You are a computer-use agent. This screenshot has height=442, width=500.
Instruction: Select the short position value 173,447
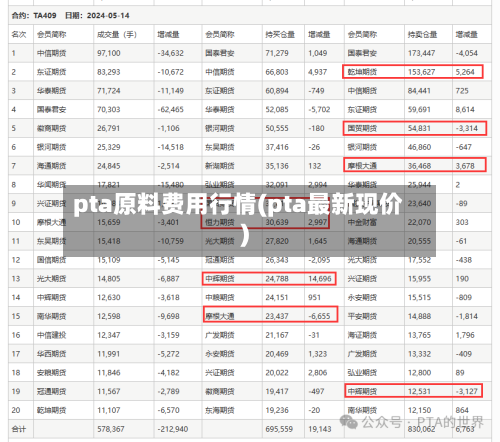[x=421, y=53]
